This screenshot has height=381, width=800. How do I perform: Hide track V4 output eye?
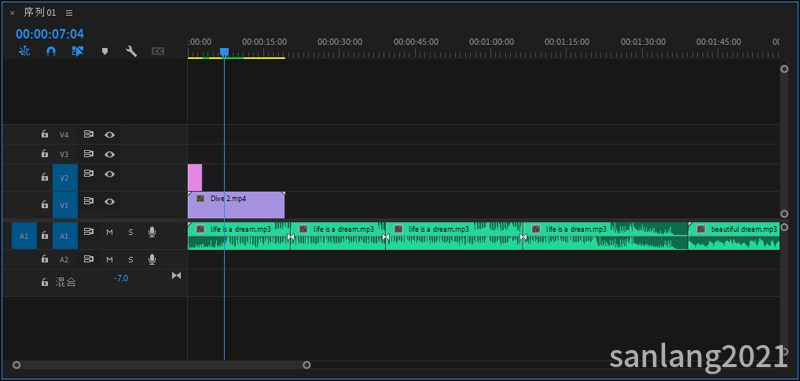point(110,135)
